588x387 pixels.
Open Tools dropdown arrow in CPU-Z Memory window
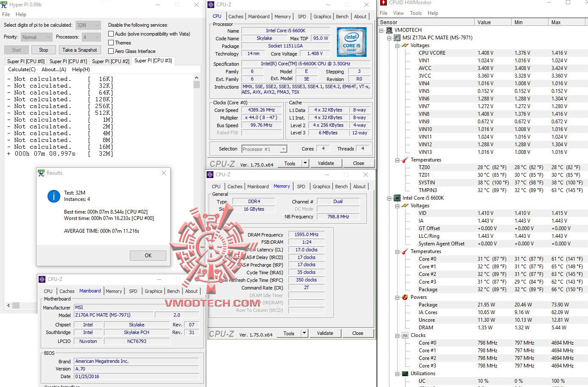pos(304,333)
